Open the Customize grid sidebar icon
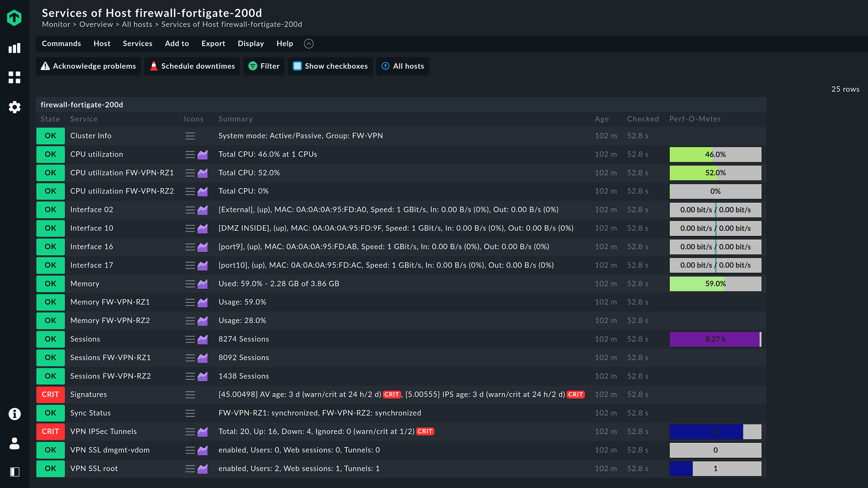This screenshot has width=868, height=488. (14, 77)
